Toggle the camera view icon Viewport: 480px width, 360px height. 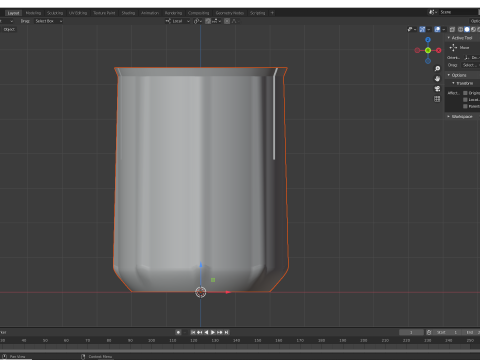click(x=437, y=89)
